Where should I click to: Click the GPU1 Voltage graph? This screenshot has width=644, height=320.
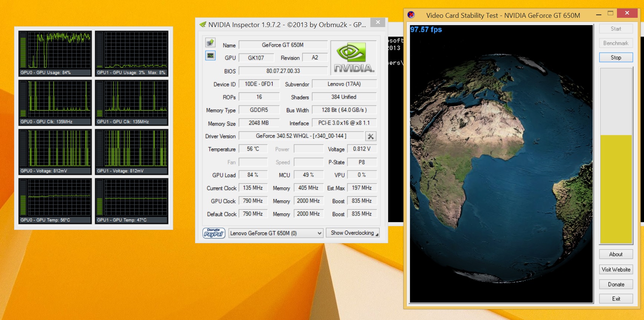tap(132, 152)
